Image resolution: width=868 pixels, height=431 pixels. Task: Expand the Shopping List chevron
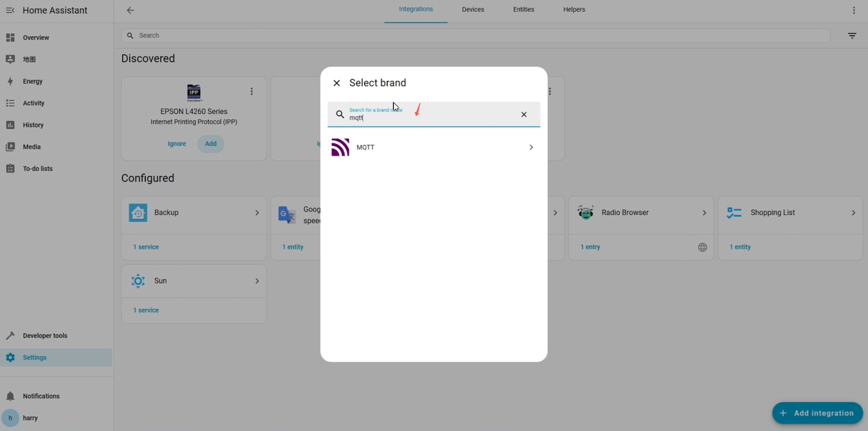853,213
